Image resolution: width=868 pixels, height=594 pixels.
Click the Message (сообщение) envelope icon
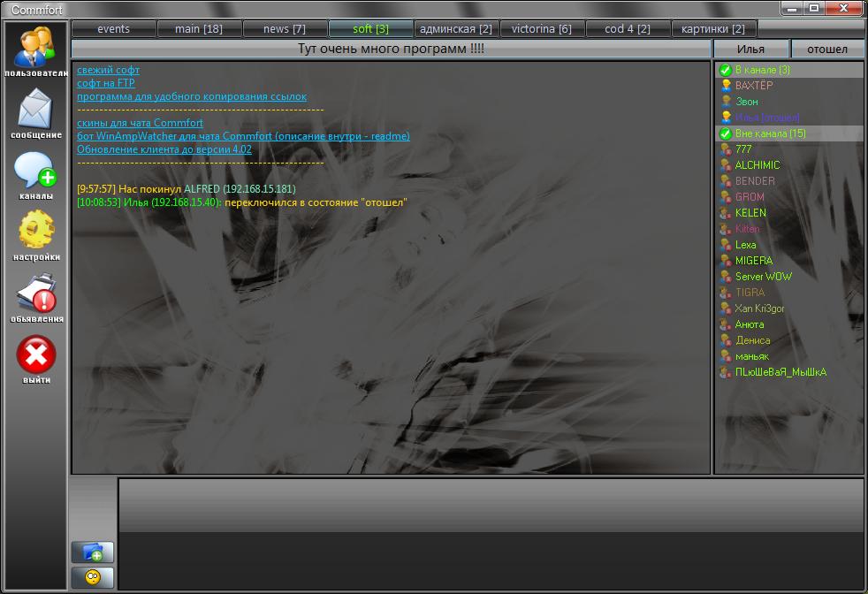[36, 110]
